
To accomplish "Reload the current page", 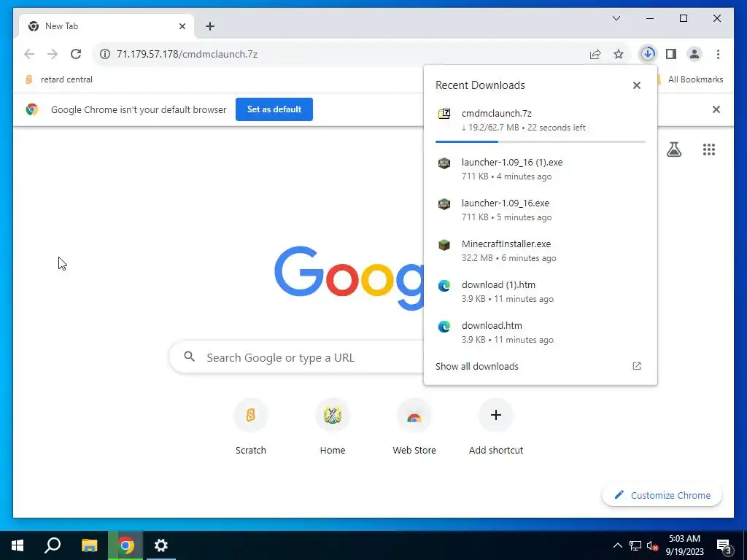I will coord(76,54).
